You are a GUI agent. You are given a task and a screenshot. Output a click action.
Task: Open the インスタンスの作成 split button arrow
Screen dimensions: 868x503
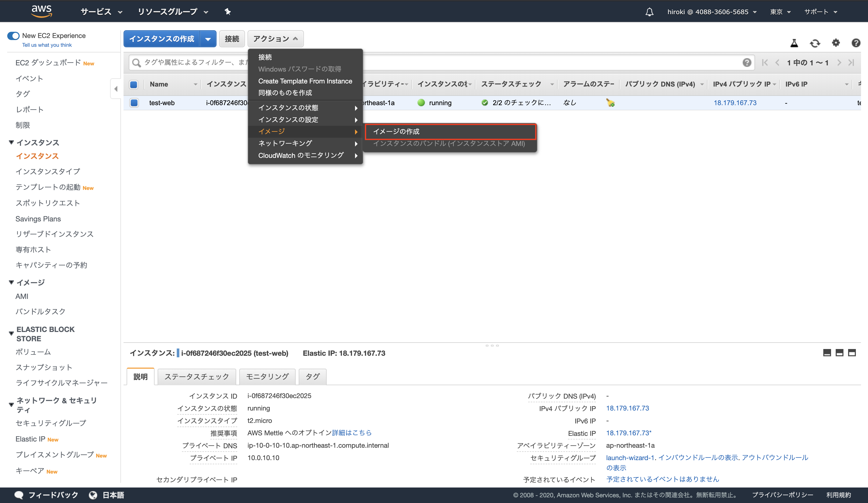click(208, 38)
